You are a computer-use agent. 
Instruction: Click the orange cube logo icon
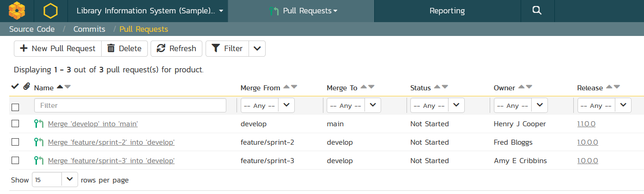pos(17,11)
